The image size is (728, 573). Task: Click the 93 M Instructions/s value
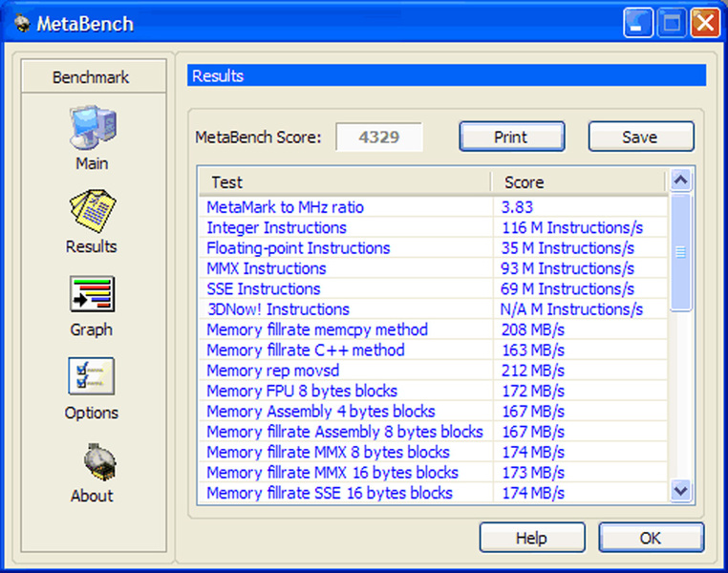pyautogui.click(x=567, y=268)
